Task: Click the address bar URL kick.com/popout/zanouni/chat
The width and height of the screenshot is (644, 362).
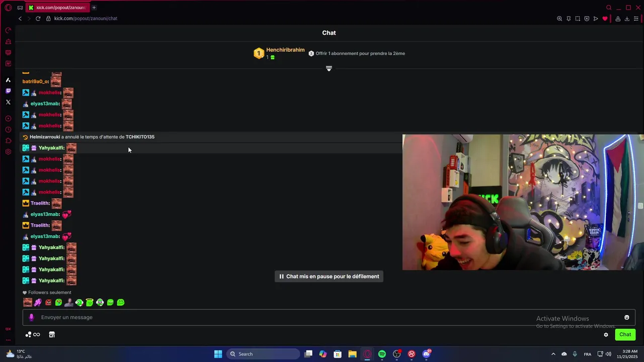Action: [86, 19]
